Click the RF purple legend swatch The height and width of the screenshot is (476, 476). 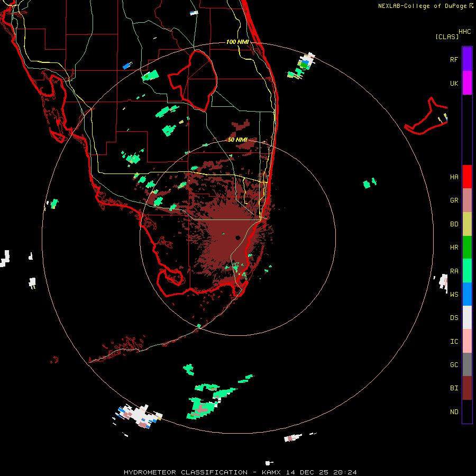(x=467, y=59)
